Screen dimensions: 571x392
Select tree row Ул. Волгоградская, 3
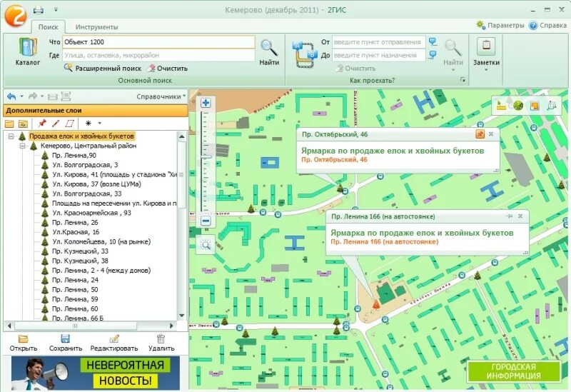coord(85,165)
